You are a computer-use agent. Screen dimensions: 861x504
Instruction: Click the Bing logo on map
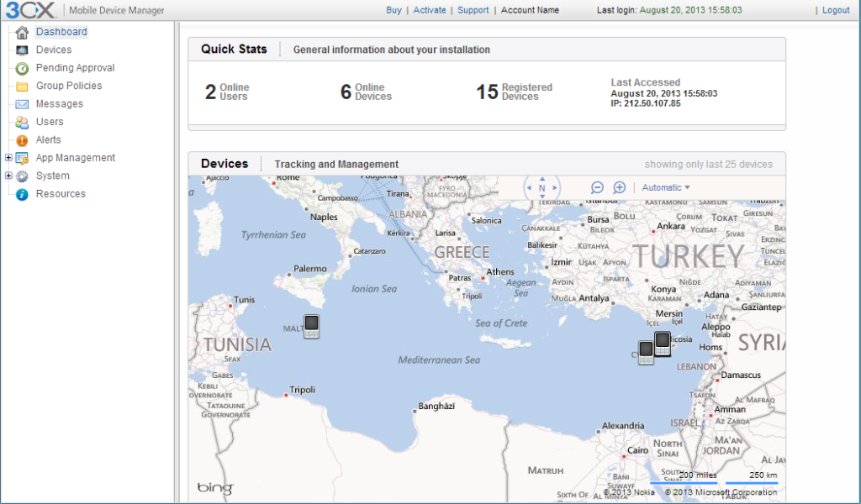click(215, 487)
